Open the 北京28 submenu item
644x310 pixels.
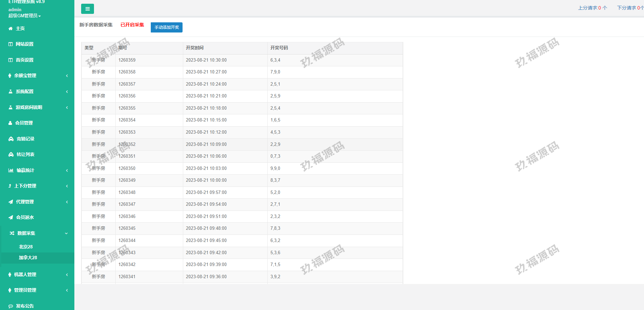pyautogui.click(x=26, y=247)
